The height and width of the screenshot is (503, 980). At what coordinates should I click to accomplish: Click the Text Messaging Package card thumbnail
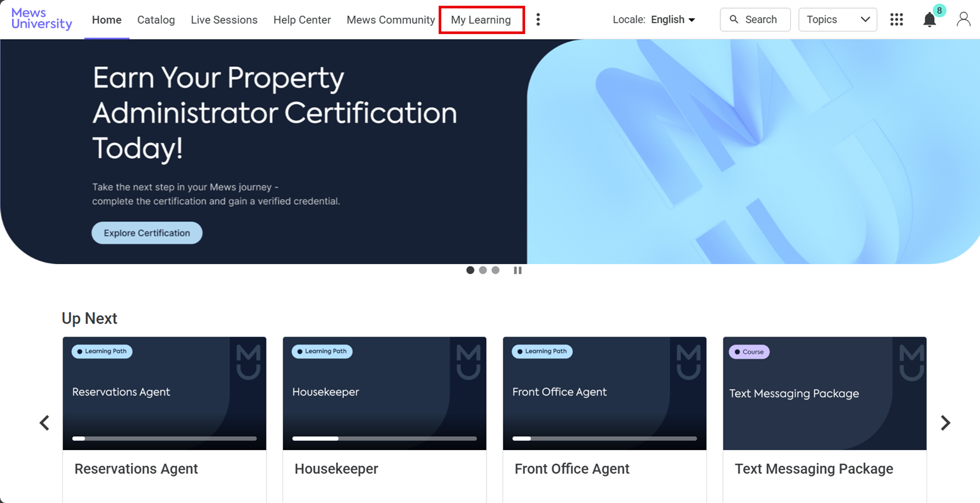click(824, 393)
